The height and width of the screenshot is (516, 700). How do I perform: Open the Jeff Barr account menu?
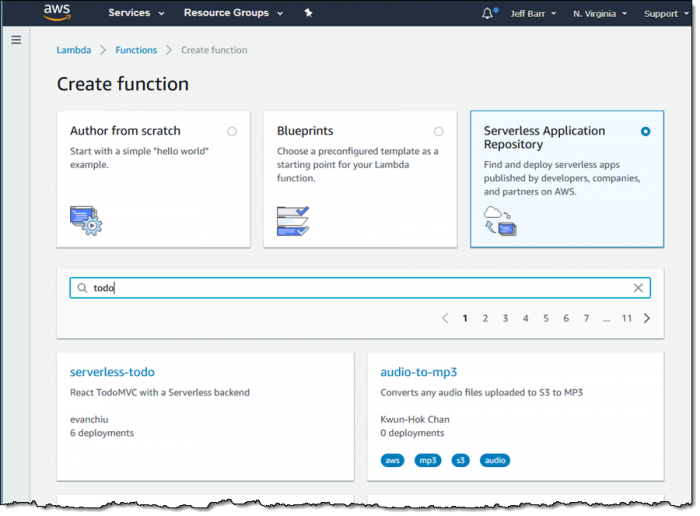(533, 14)
